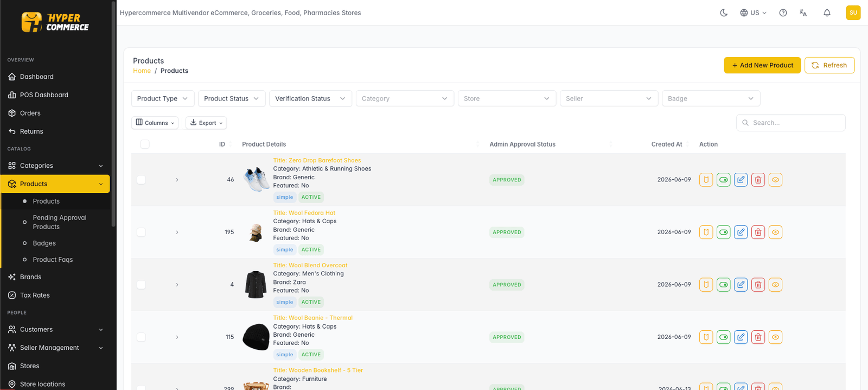
Task: Open the Store filter dropdown
Action: (507, 98)
